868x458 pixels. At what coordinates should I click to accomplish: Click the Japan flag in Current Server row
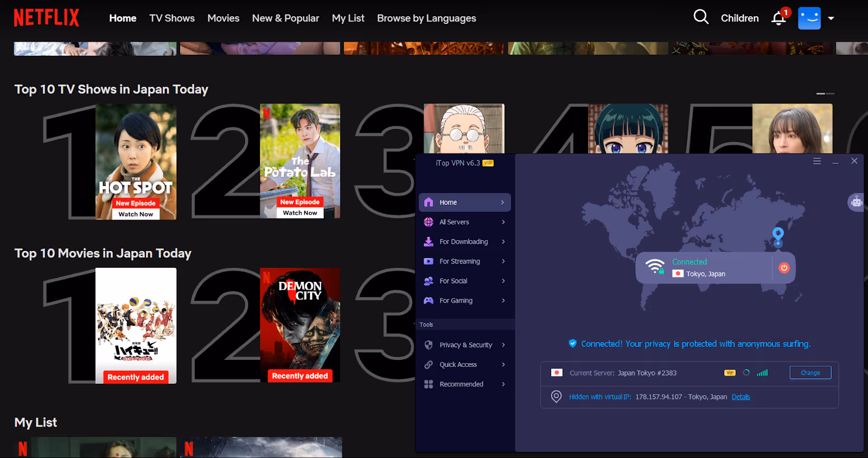pos(557,373)
